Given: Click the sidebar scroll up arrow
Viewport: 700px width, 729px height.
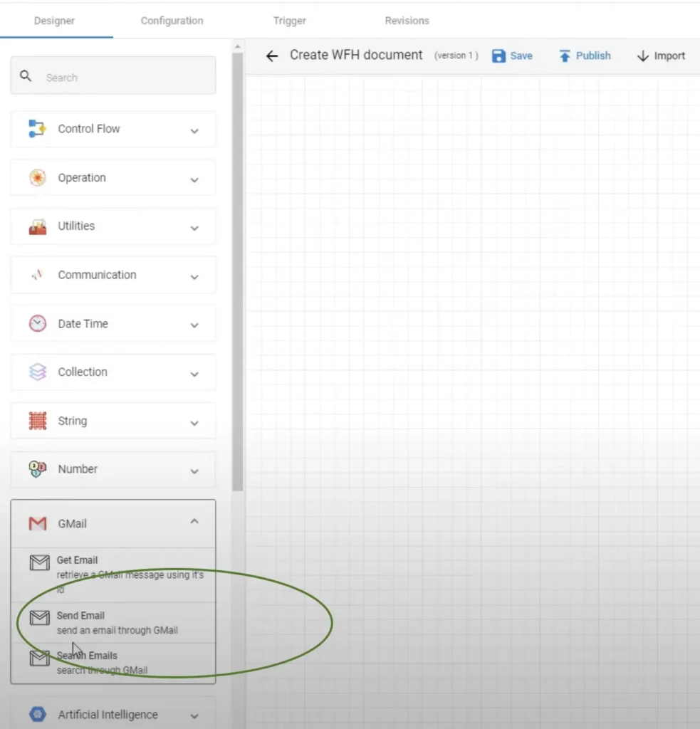Looking at the screenshot, I should (238, 47).
